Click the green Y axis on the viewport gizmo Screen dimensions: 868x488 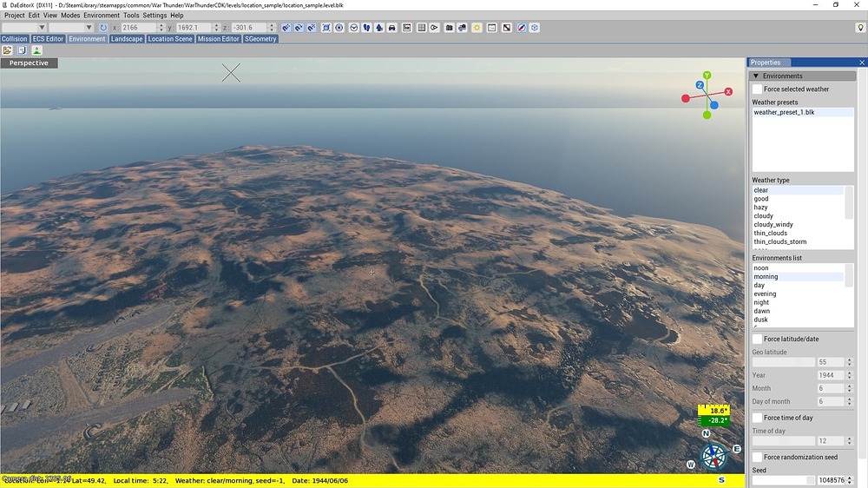tap(707, 75)
